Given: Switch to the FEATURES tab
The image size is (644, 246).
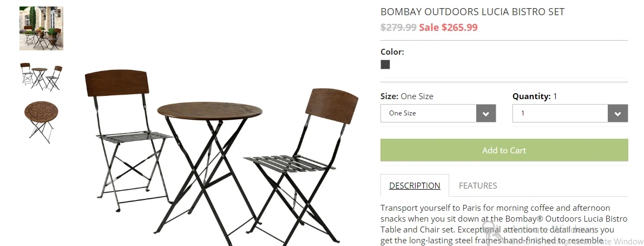Looking at the screenshot, I should [x=478, y=185].
